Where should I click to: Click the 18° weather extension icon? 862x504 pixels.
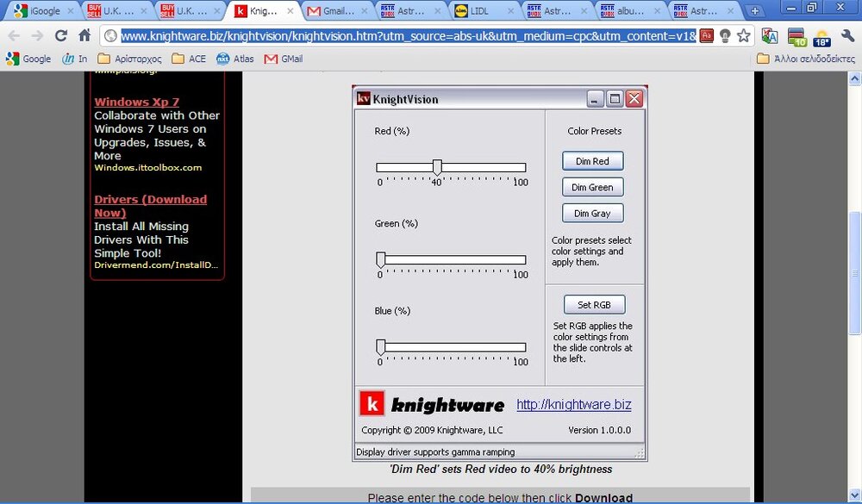[x=821, y=38]
